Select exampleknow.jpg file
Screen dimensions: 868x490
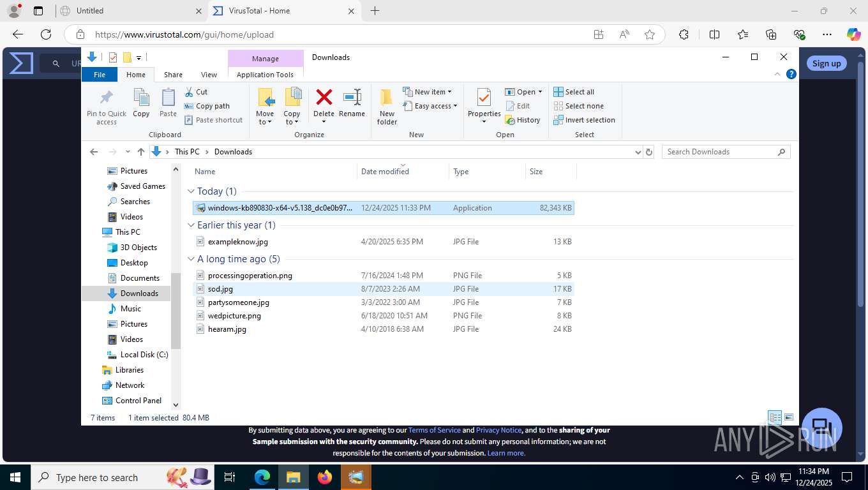pos(384,242)
